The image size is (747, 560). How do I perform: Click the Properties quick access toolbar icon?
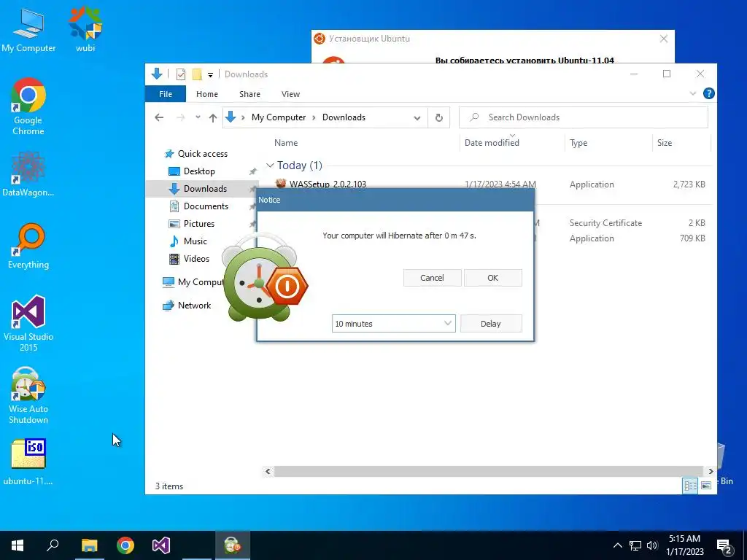pos(181,74)
